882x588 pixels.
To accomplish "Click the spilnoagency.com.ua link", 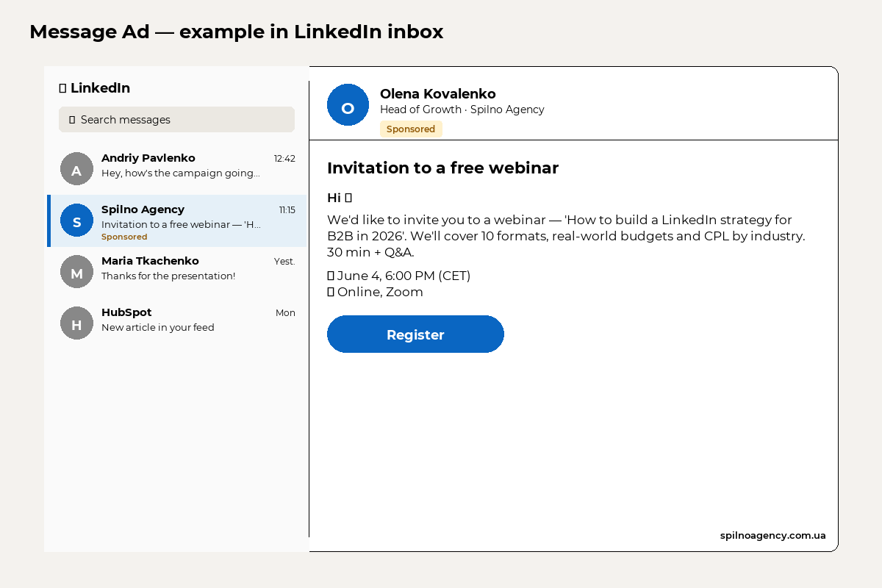I will pyautogui.click(x=773, y=535).
